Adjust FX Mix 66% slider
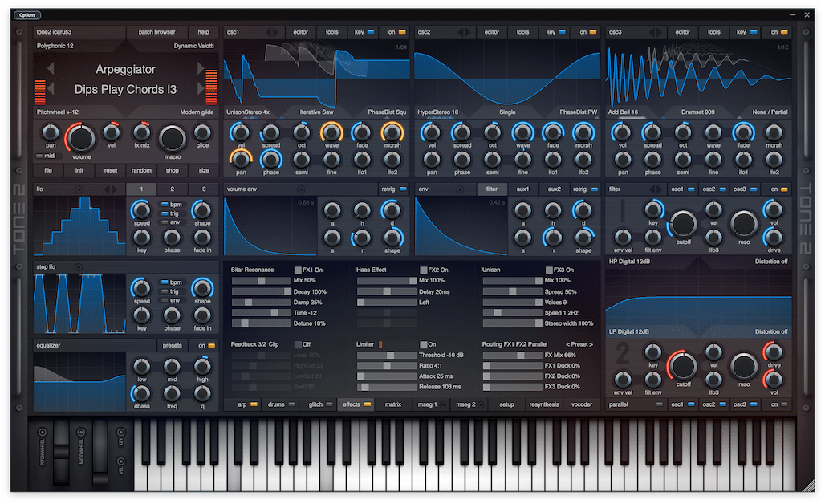825x504 pixels. (513, 355)
